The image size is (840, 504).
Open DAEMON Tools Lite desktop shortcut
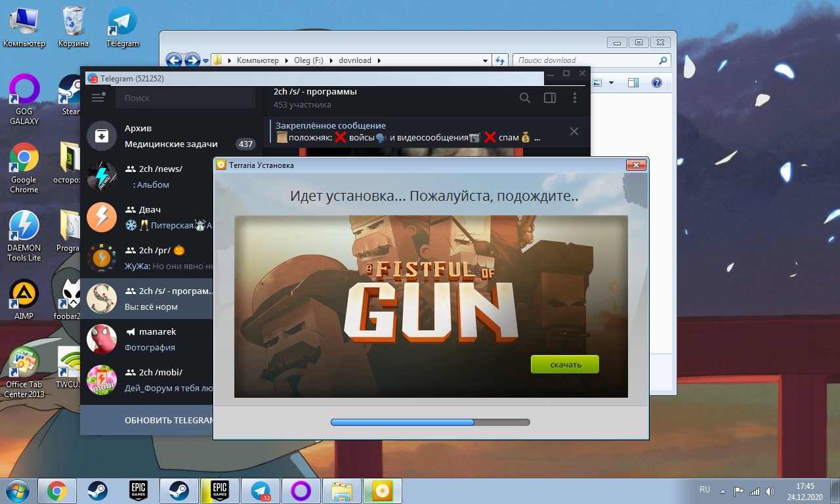coord(24,236)
